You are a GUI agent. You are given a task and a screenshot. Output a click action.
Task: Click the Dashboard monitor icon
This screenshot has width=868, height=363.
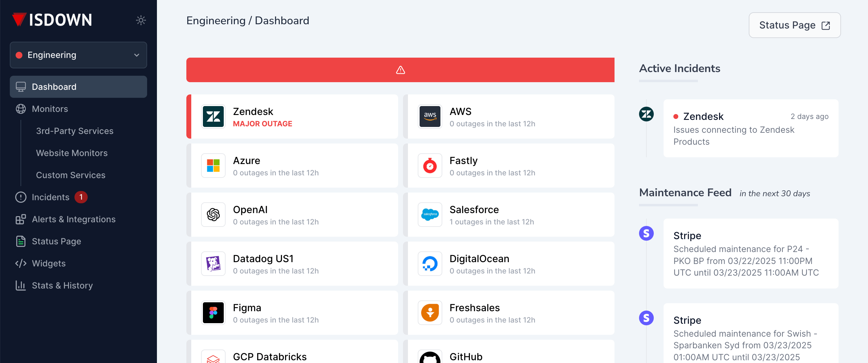click(x=21, y=87)
